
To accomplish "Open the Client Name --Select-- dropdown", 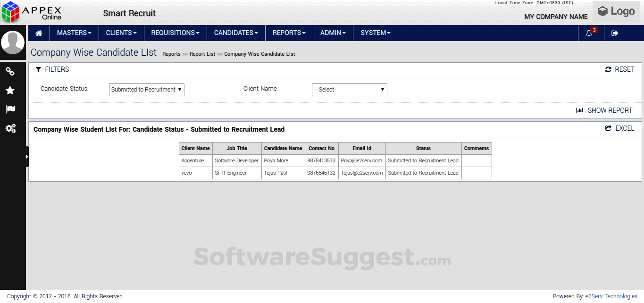I will (x=349, y=89).
